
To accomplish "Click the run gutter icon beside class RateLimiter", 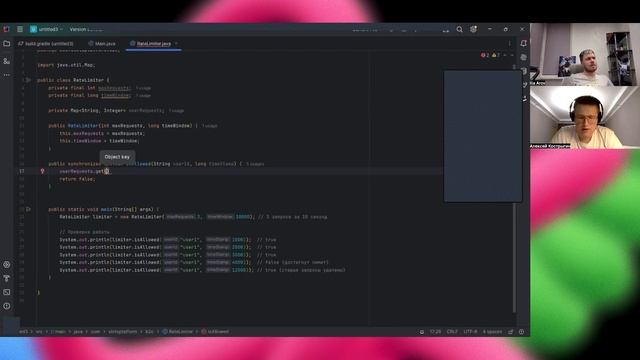I will pyautogui.click(x=28, y=80).
